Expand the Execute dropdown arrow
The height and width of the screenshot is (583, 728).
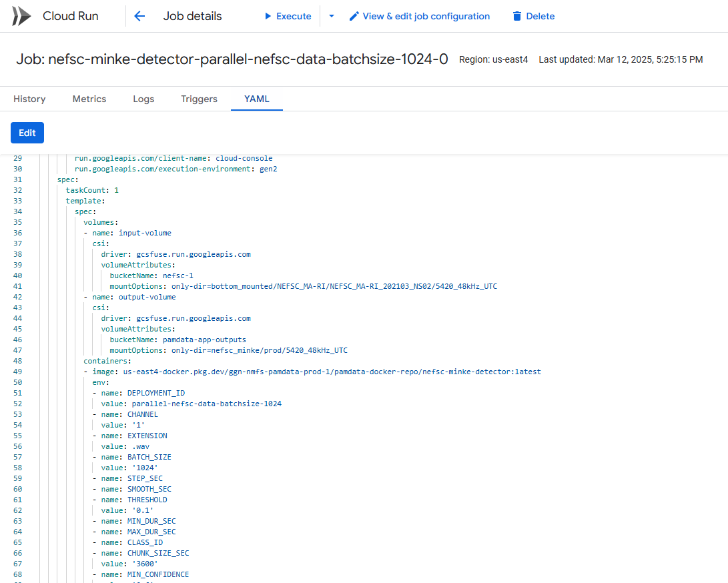[332, 16]
